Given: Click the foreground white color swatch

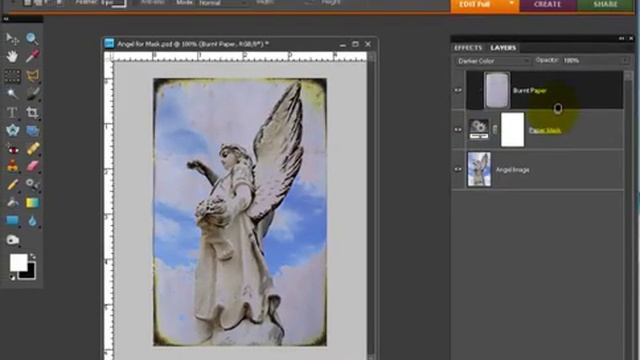Looking at the screenshot, I should pyautogui.click(x=18, y=262).
